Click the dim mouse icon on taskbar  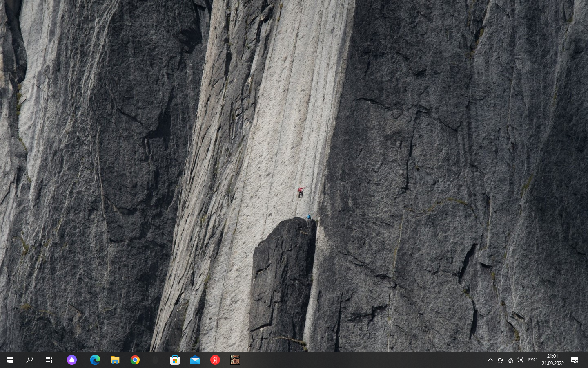[x=155, y=360]
